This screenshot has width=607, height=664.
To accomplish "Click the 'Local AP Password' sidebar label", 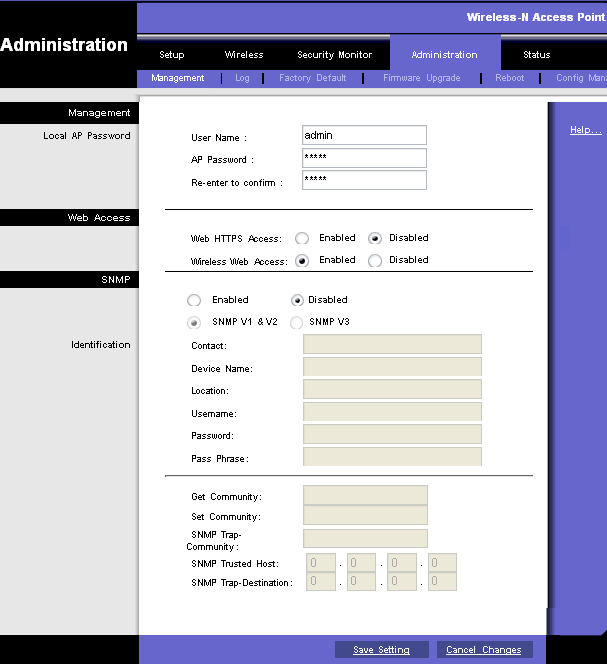I will click(87, 136).
